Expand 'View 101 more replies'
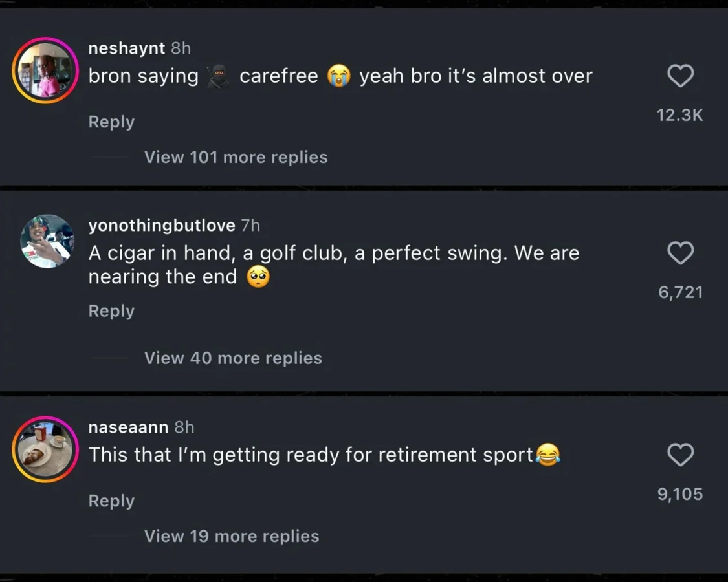The height and width of the screenshot is (582, 728). tap(236, 157)
